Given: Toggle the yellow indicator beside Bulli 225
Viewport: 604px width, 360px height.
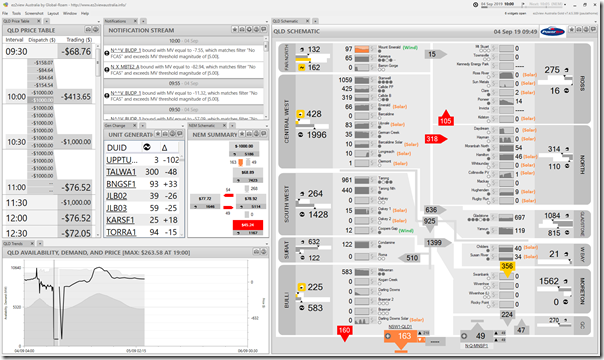Looking at the screenshot, I should 301,287.
